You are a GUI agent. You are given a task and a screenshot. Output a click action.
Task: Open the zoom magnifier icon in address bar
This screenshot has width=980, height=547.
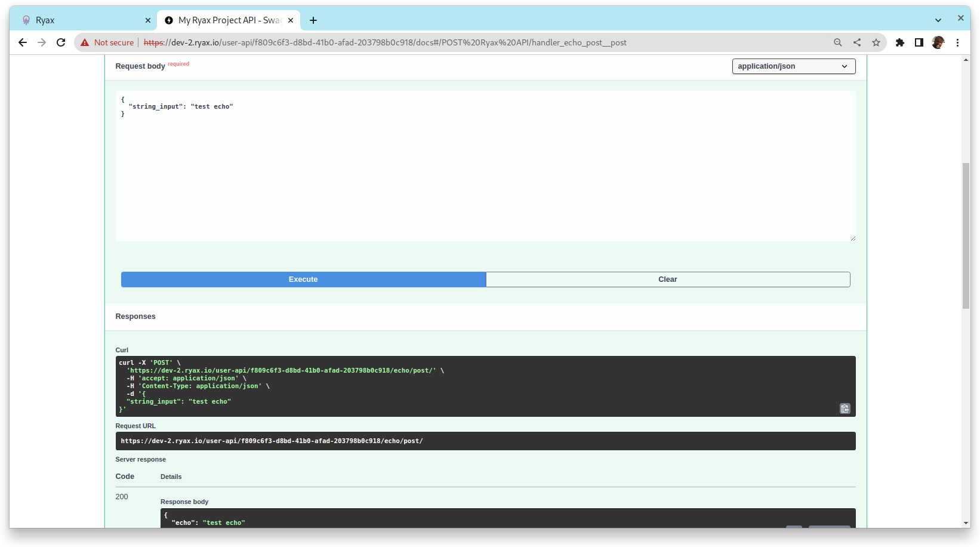pyautogui.click(x=837, y=42)
